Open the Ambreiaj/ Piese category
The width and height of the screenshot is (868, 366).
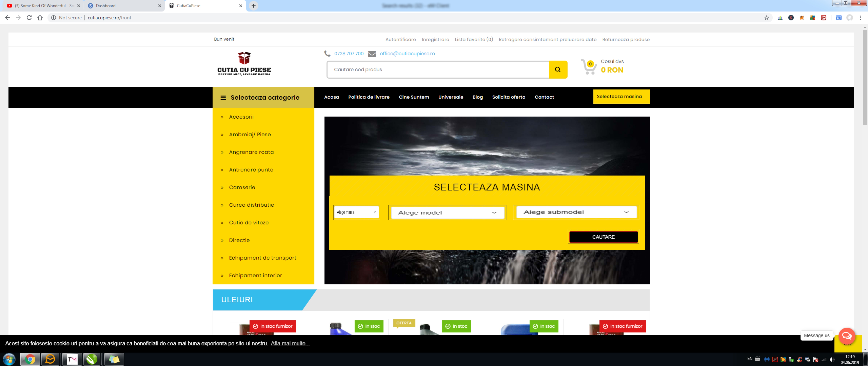pos(250,134)
